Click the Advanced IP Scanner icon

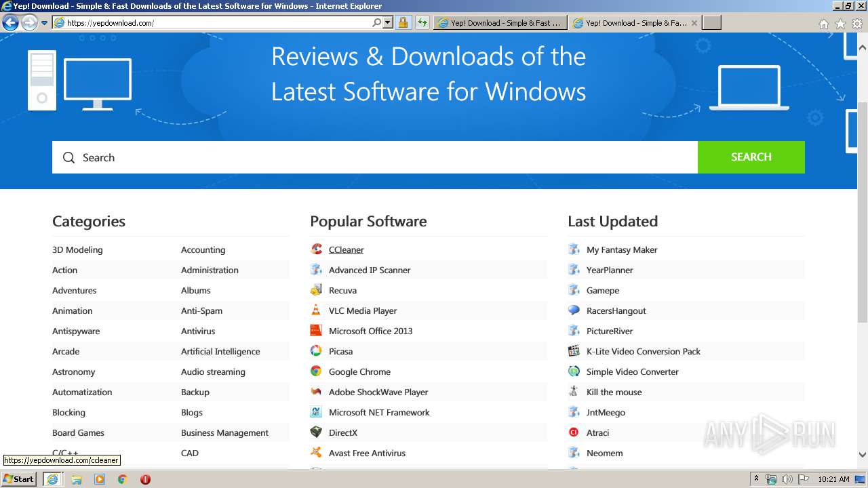[316, 270]
